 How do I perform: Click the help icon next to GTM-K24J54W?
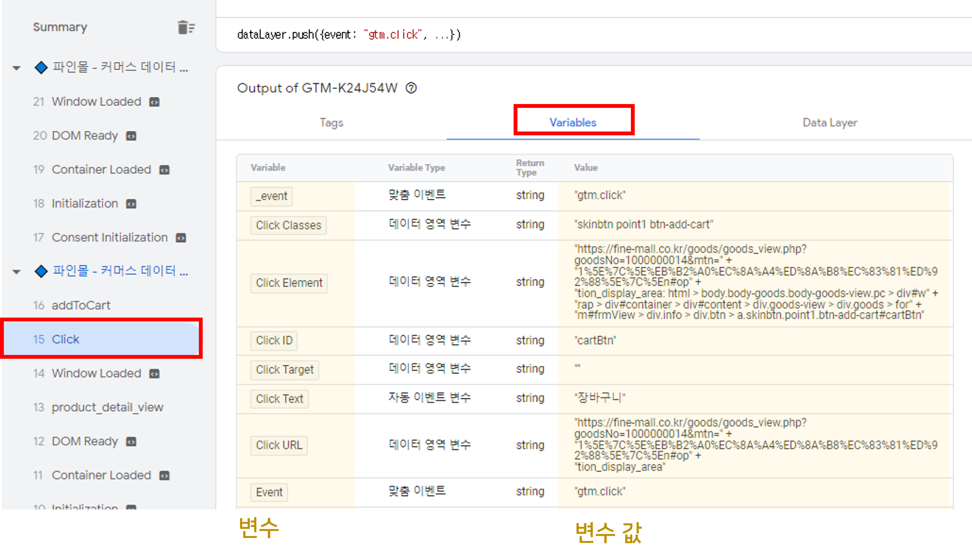[411, 88]
